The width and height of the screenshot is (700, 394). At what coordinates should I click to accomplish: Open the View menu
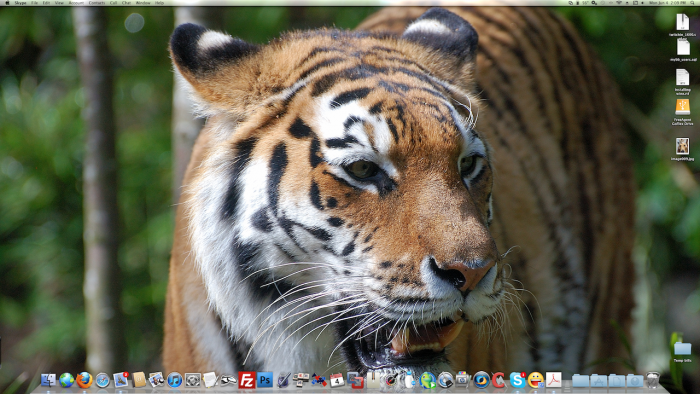59,3
